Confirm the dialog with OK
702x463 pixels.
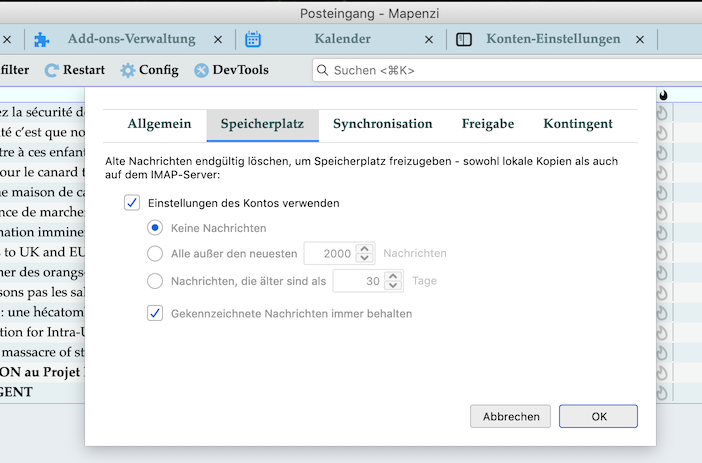(598, 416)
